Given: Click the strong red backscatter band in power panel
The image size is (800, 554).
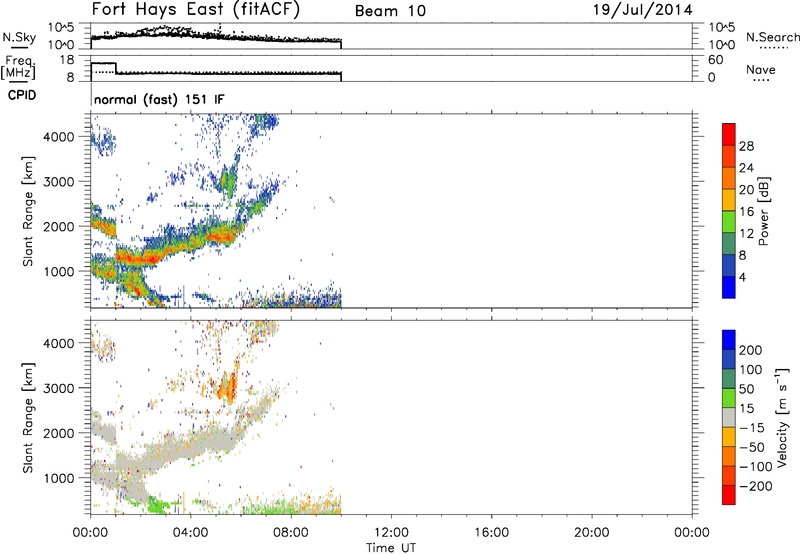Looking at the screenshot, I should click(137, 258).
